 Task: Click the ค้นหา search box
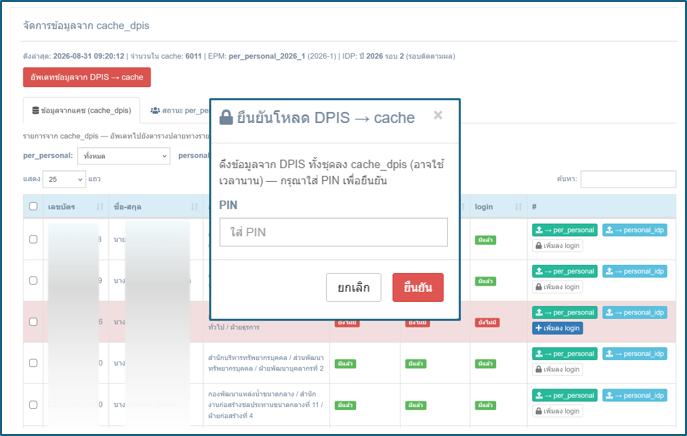pyautogui.click(x=628, y=179)
